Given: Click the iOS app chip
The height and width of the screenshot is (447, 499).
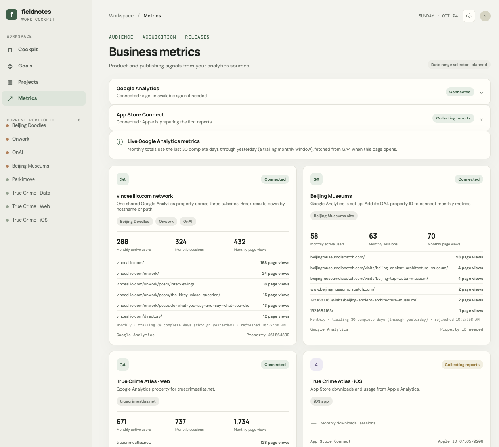Looking at the screenshot, I should pyautogui.click(x=321, y=401).
